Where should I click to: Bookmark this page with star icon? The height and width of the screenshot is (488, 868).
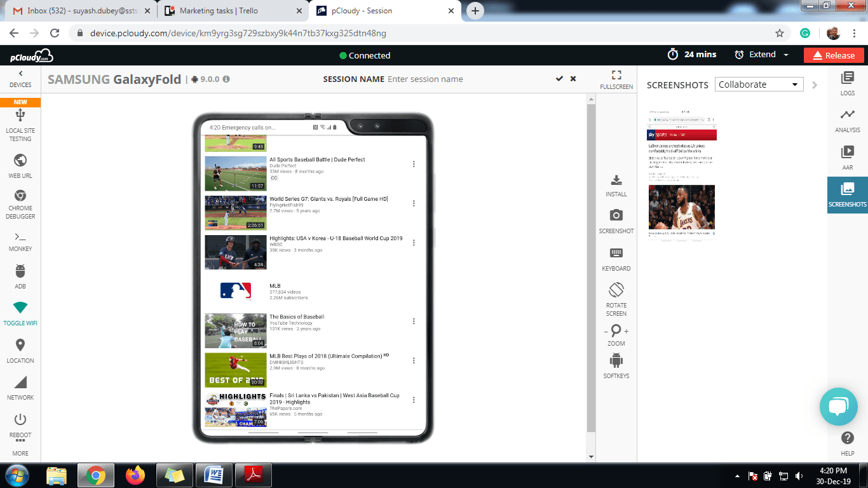click(x=780, y=33)
